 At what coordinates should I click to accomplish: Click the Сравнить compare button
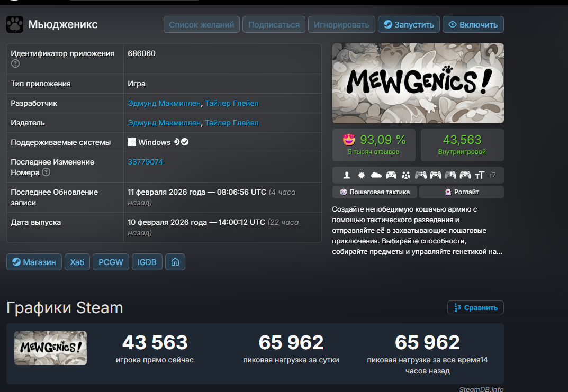pos(476,308)
